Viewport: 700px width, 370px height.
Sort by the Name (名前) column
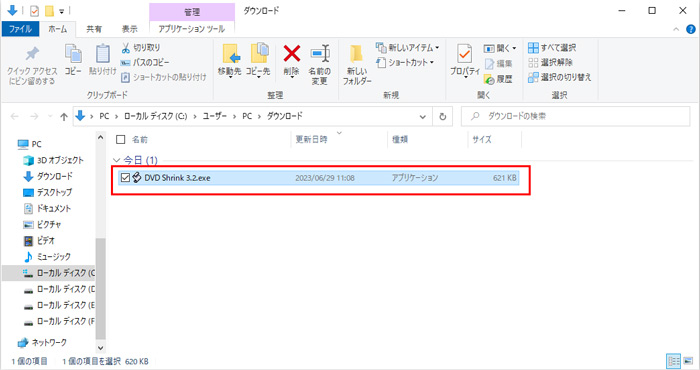(140, 140)
